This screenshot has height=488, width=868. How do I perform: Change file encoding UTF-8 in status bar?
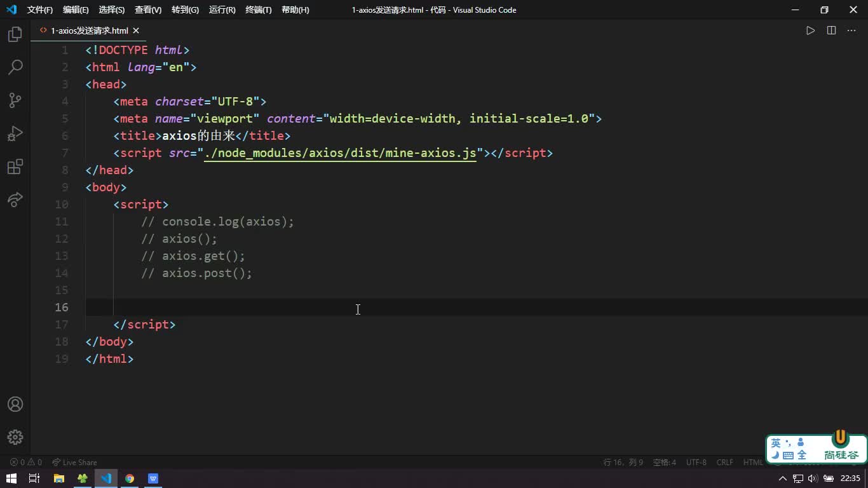tap(696, 463)
